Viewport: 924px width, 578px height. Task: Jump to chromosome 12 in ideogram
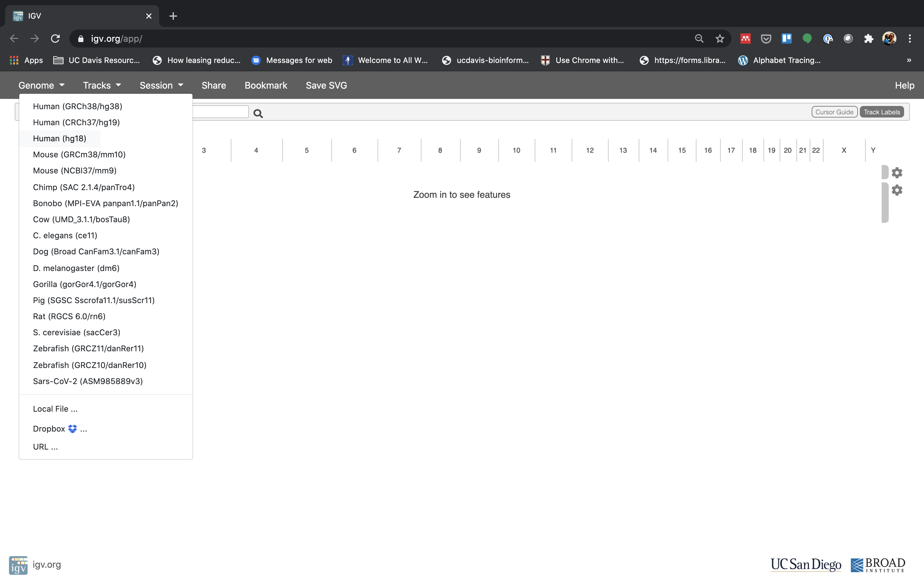pyautogui.click(x=590, y=151)
